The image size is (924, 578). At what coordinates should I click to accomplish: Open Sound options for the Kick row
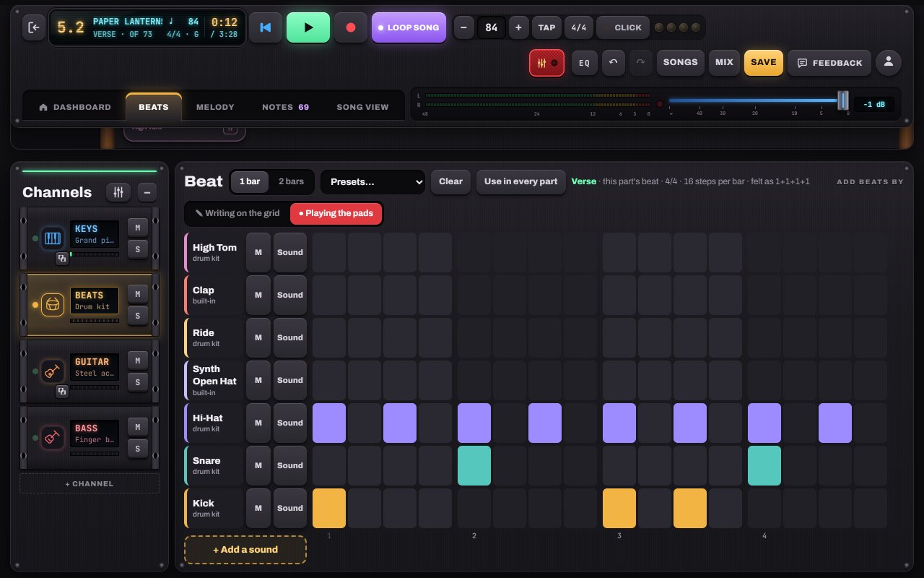(x=290, y=508)
